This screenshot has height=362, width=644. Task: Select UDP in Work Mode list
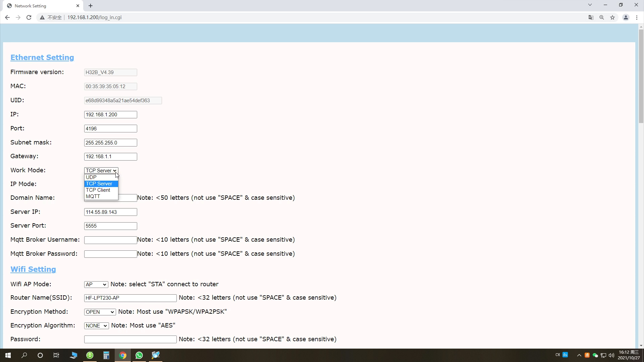coord(91,177)
